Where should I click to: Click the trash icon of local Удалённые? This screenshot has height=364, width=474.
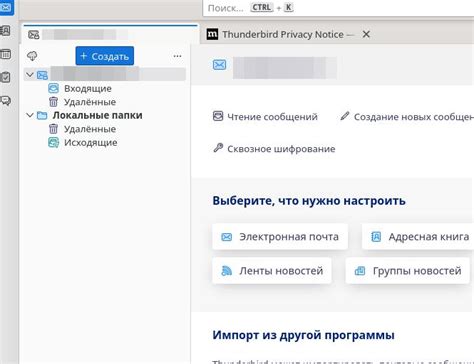pyautogui.click(x=53, y=129)
